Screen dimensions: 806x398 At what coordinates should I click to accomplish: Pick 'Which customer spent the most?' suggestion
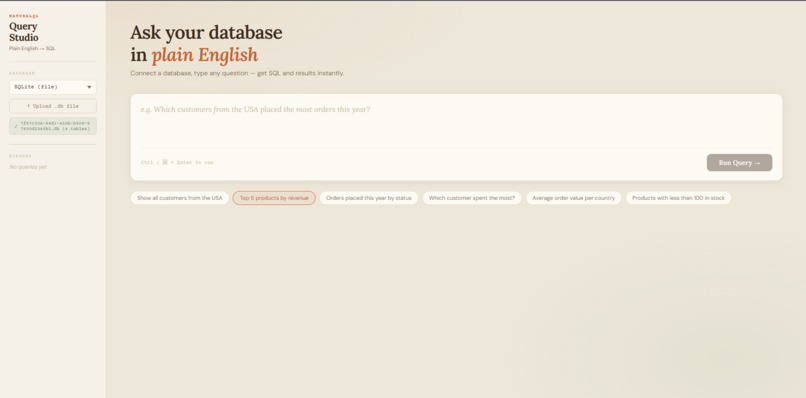472,198
